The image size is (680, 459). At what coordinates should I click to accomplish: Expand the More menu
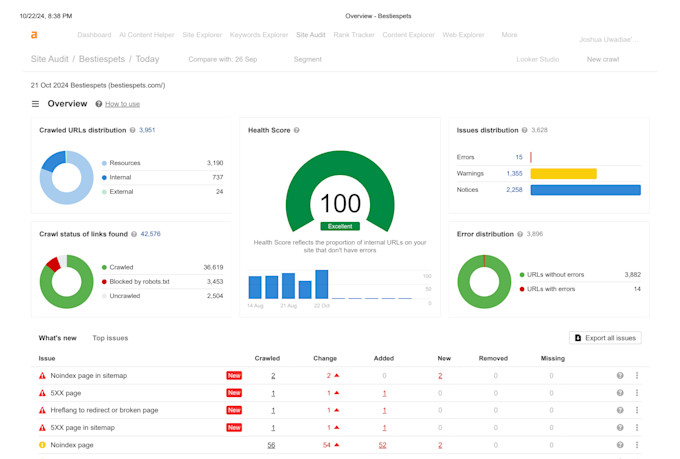pyautogui.click(x=509, y=35)
